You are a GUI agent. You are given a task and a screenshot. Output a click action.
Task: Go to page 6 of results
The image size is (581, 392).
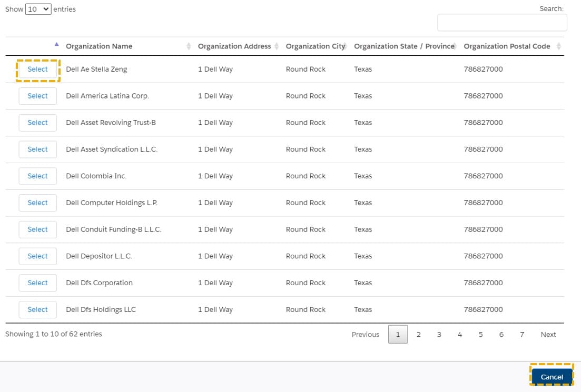click(x=501, y=334)
